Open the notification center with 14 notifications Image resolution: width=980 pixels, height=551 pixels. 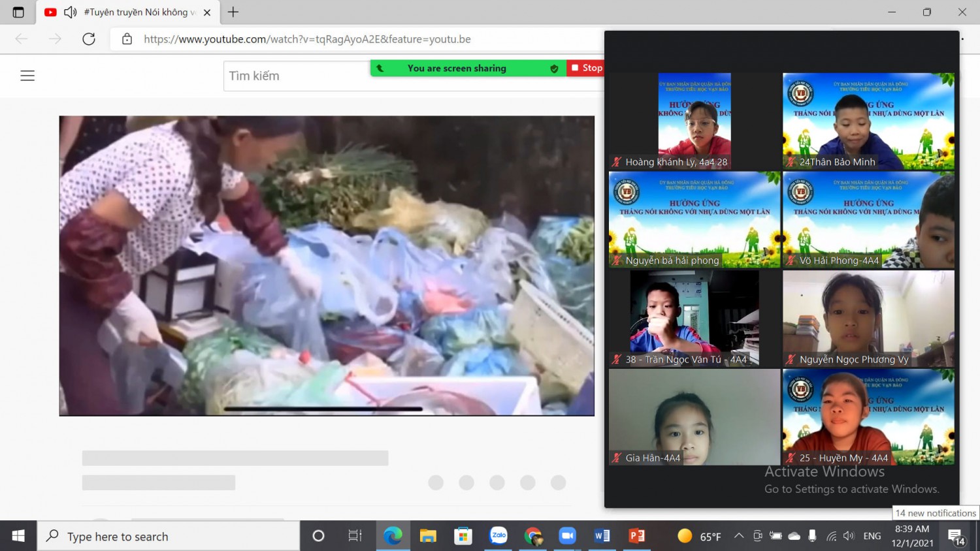[956, 537]
